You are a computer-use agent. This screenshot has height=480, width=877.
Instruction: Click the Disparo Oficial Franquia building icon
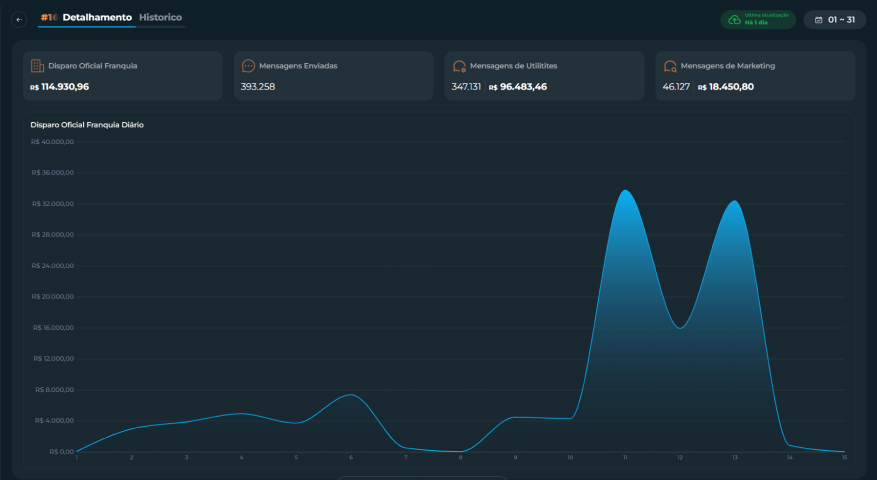[37, 66]
